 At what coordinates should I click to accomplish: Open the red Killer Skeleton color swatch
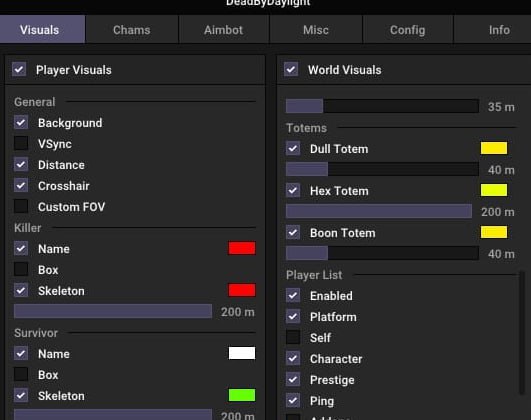242,290
